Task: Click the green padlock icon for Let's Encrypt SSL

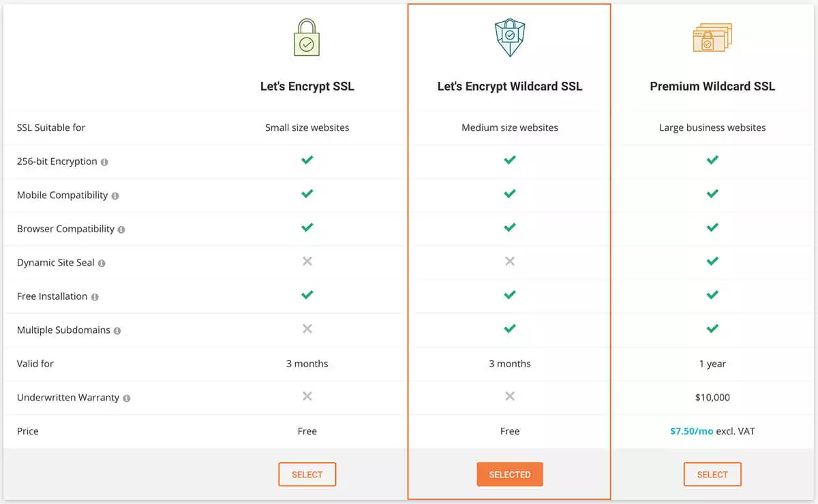Action: pos(307,37)
